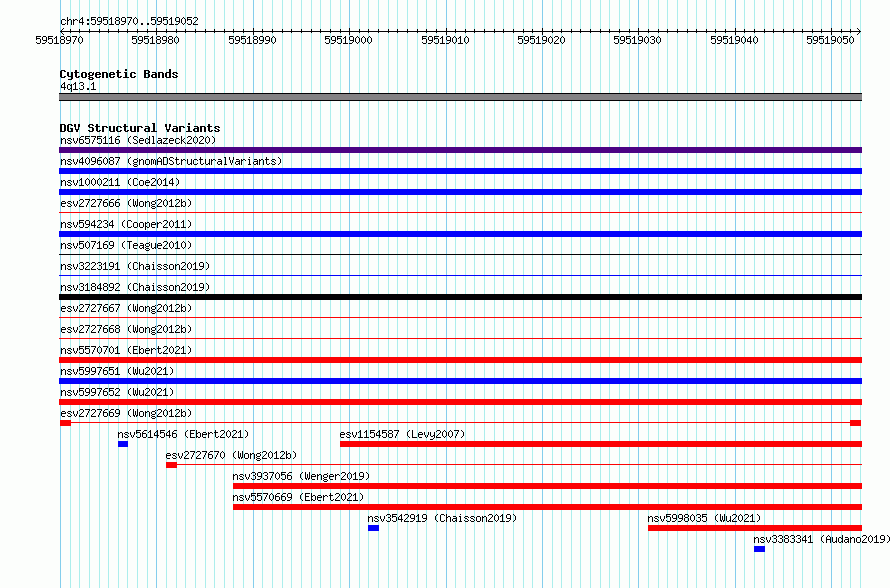Select esv2727669 (Wong2012b) label
The height and width of the screenshot is (588, 890).
126,413
